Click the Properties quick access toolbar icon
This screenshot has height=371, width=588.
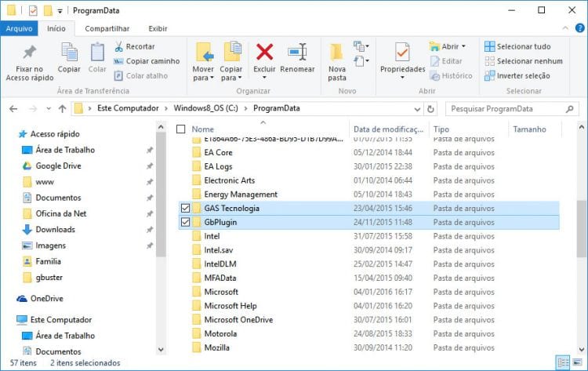(33, 10)
